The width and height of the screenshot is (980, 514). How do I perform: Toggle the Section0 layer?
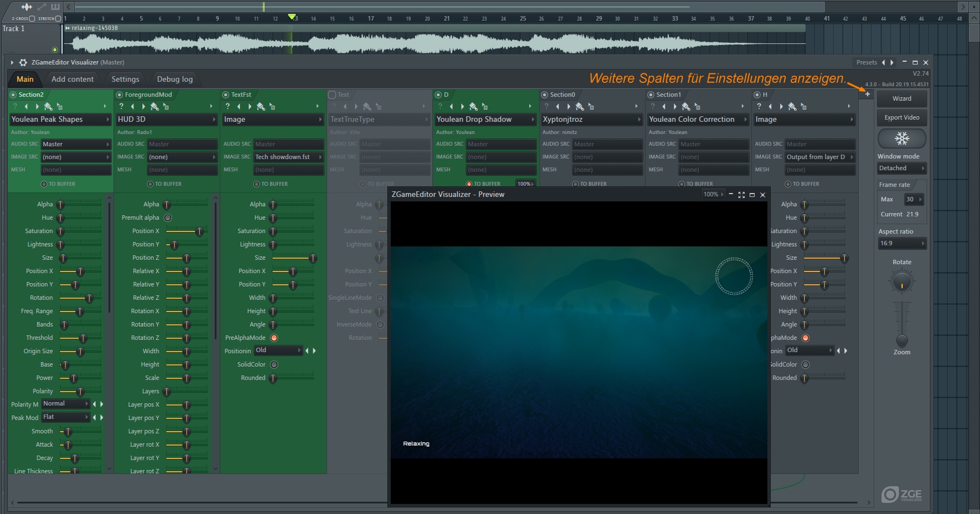point(544,95)
